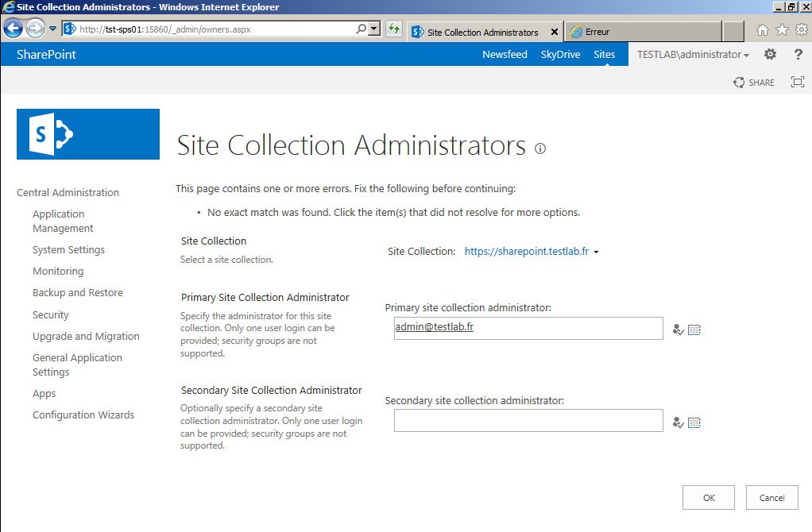Open Security link in sidebar
Viewport: 812px width, 532px height.
click(x=50, y=314)
